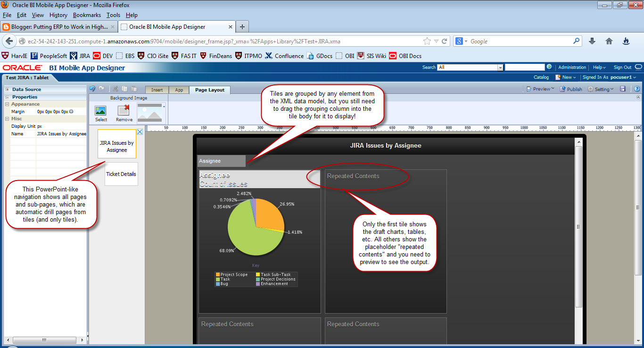
Task: Click the Oracle BI search text field
Action: pos(525,67)
